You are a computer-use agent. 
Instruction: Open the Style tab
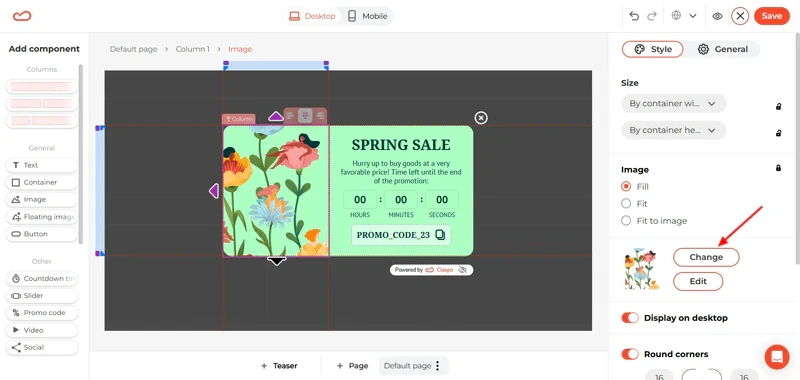(653, 49)
